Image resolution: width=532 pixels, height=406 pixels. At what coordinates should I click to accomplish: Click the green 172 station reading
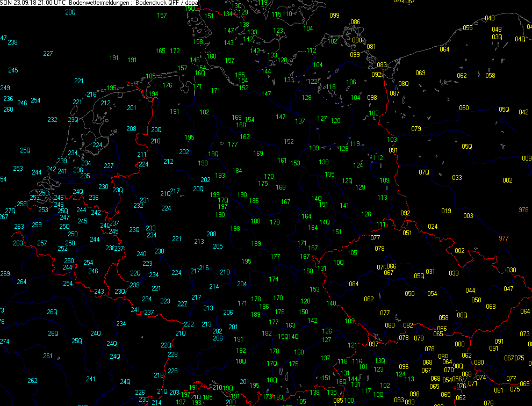click(175, 51)
